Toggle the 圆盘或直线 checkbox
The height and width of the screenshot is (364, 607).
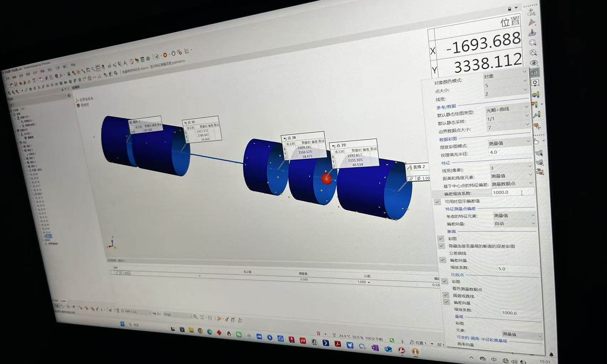(x=445, y=295)
